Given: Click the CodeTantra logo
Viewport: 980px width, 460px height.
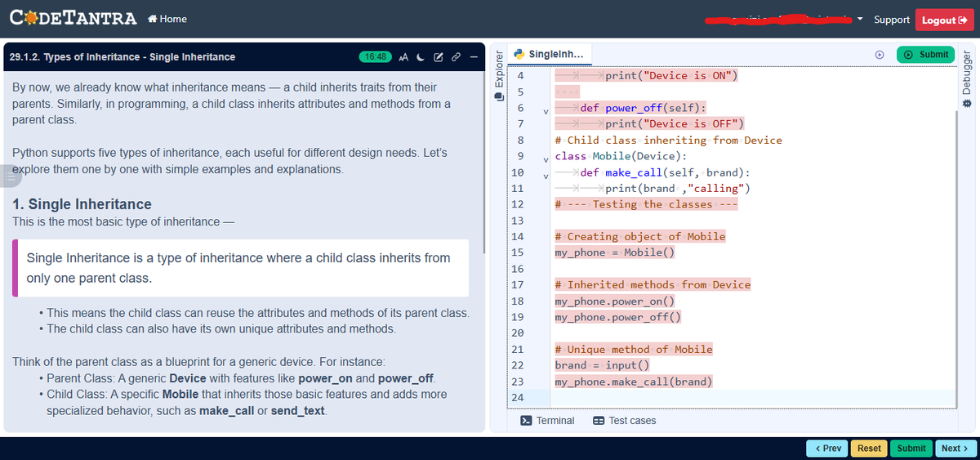Looking at the screenshot, I should click(73, 19).
